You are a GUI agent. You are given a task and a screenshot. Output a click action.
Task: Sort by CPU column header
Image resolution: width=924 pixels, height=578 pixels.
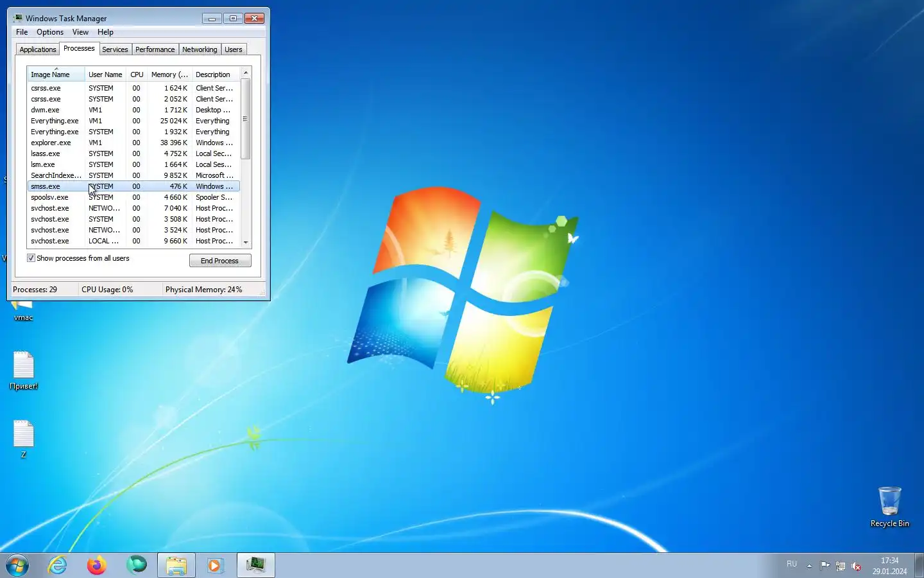coord(137,74)
